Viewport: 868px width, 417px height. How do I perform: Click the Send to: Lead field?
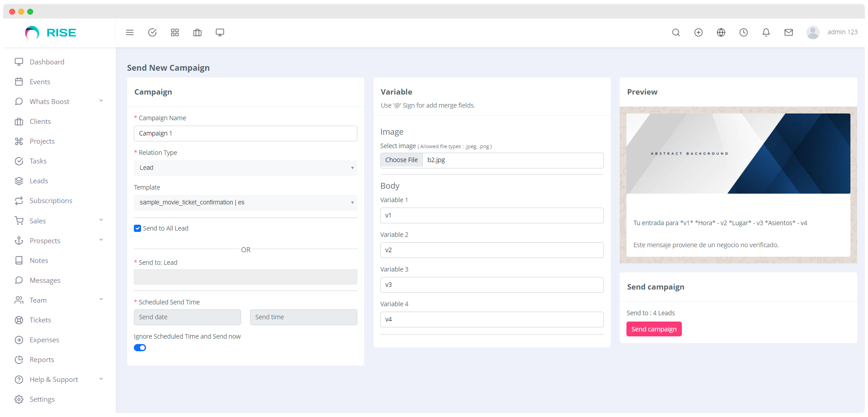[246, 277]
